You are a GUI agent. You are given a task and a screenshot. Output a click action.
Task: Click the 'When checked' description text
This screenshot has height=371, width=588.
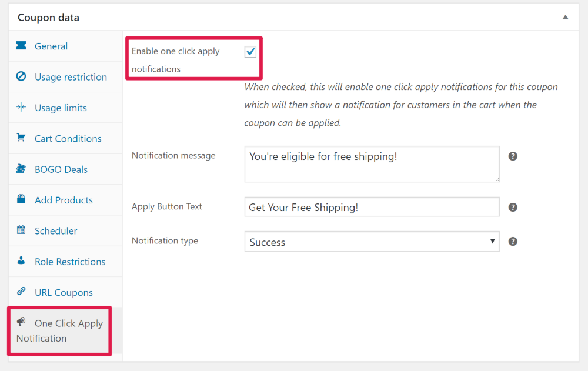pos(401,105)
